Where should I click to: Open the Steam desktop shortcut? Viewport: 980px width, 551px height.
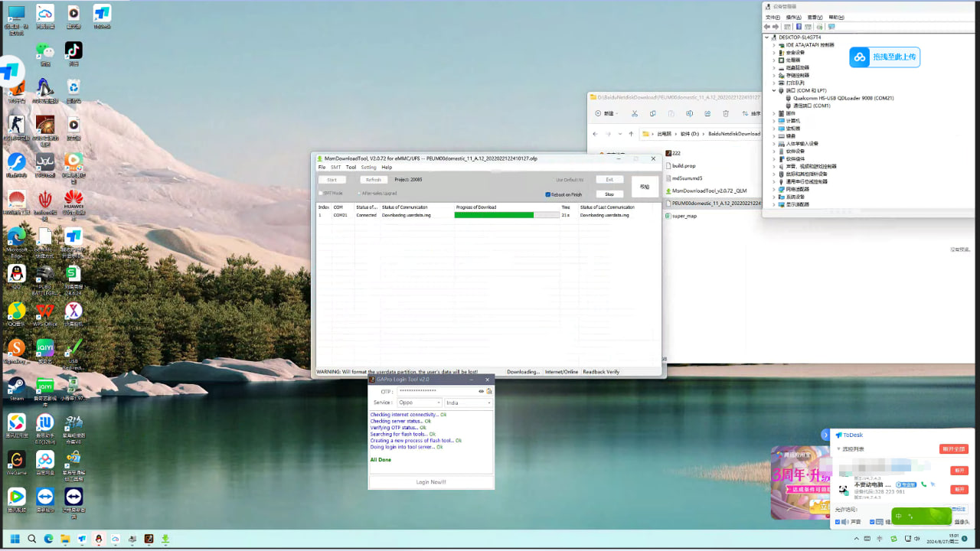coord(17,386)
